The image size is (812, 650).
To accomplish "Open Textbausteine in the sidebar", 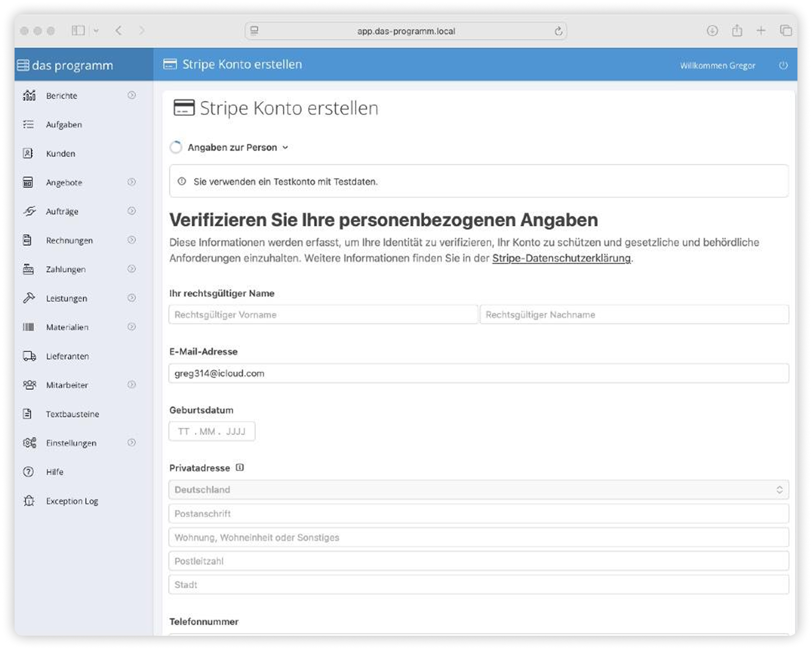I will coord(72,414).
